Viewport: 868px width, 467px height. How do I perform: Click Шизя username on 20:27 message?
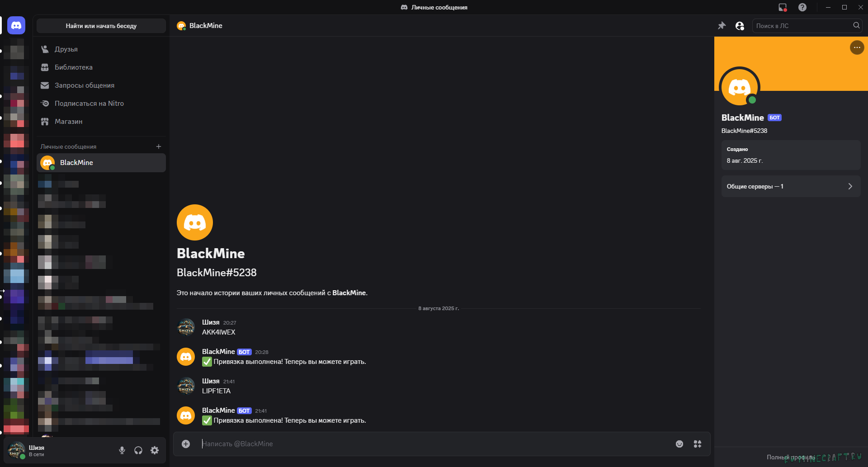click(211, 322)
